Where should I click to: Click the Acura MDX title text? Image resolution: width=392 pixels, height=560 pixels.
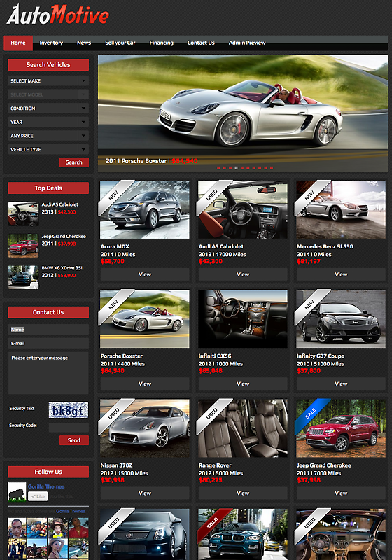[115, 246]
